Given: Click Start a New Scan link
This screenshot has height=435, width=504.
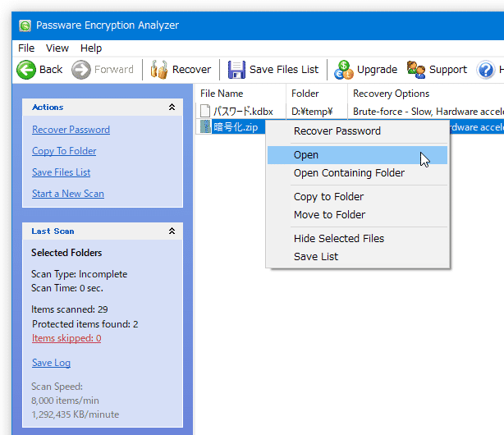Looking at the screenshot, I should (68, 194).
